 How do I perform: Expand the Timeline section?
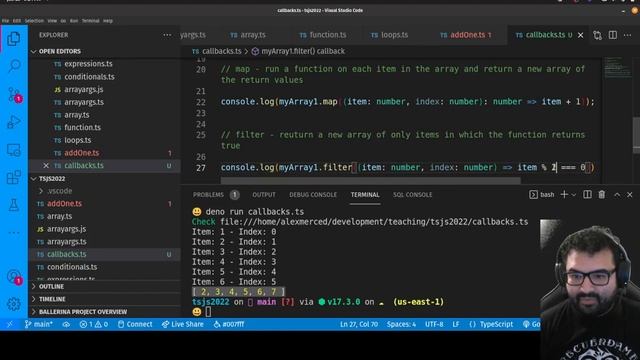(104, 299)
